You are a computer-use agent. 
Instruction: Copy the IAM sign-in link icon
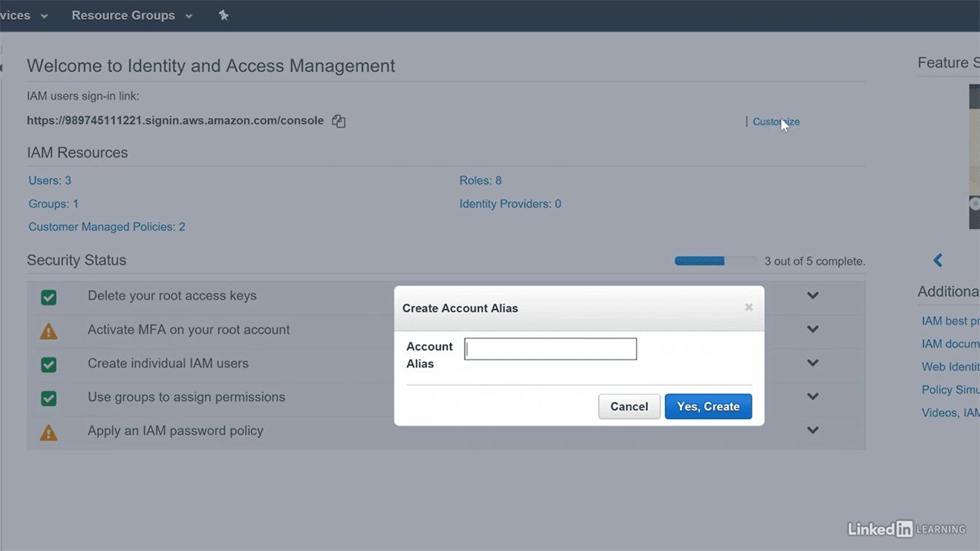[x=338, y=122]
